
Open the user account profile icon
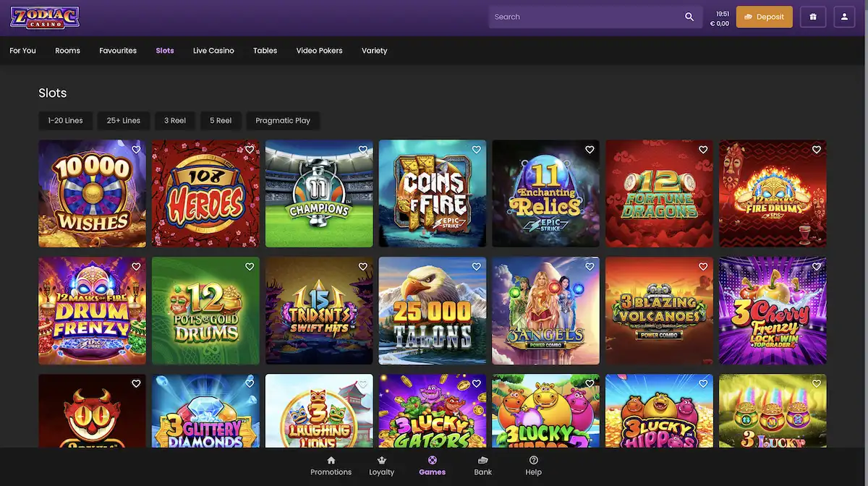(844, 17)
